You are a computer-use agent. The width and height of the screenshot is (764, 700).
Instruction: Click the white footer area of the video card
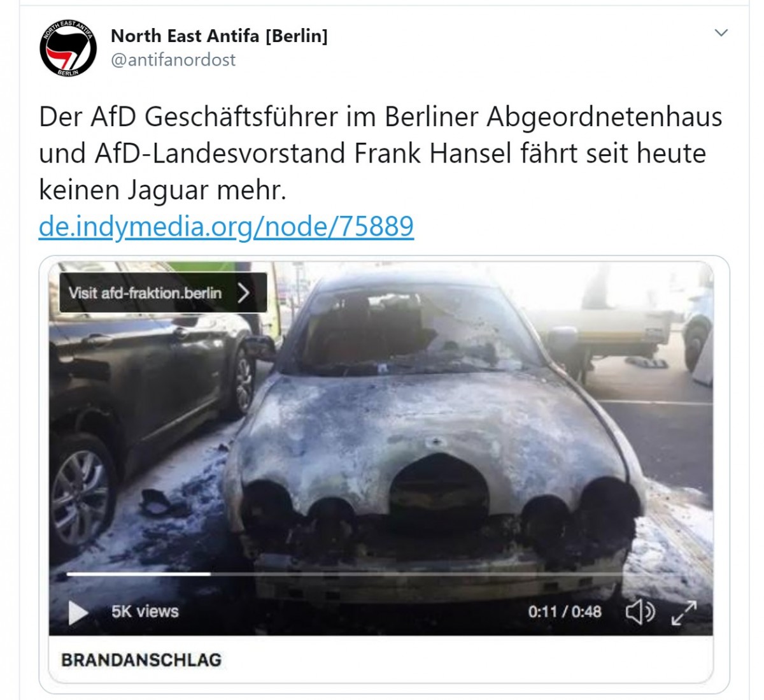[381, 660]
